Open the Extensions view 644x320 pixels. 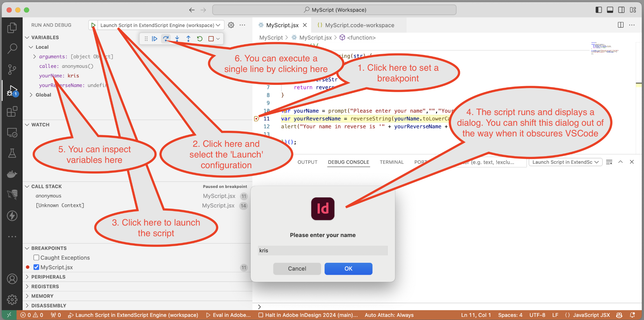(x=12, y=112)
